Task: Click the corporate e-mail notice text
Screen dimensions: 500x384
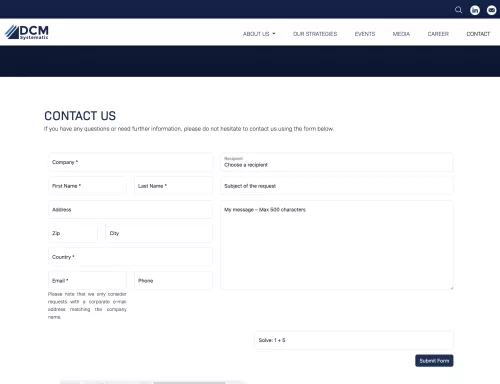Action: (x=87, y=305)
